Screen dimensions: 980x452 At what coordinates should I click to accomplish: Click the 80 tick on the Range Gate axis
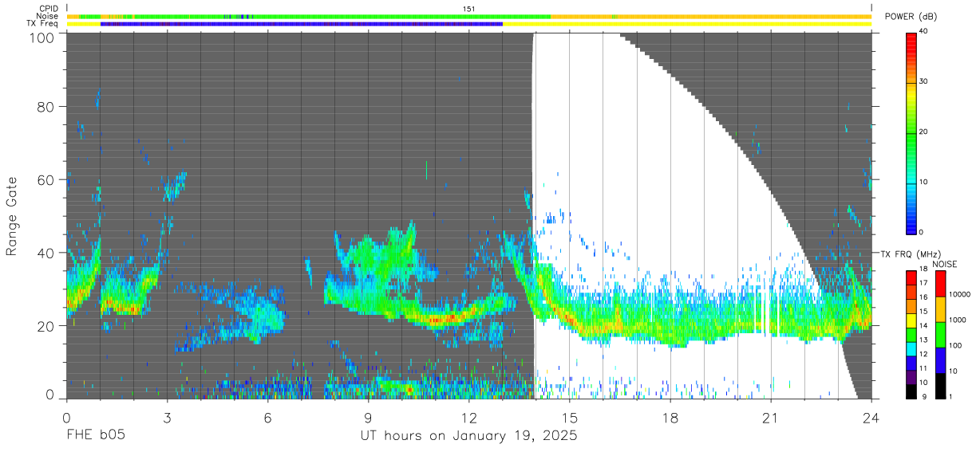point(45,107)
